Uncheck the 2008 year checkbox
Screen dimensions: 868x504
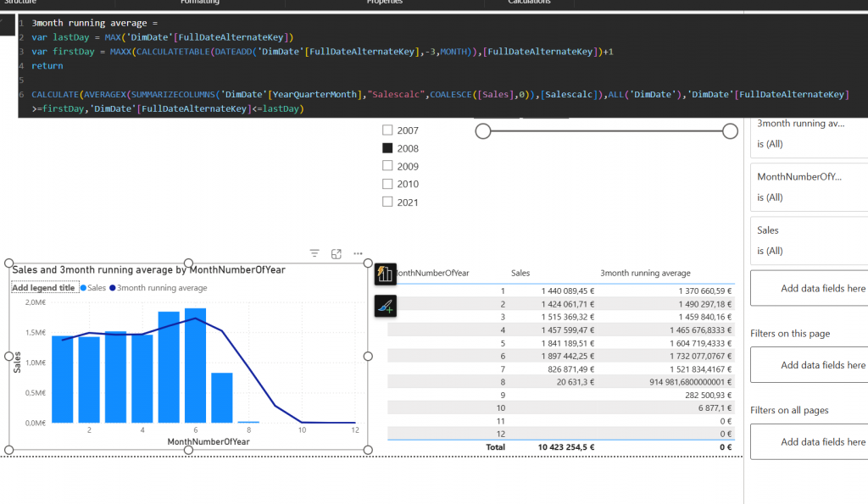(388, 148)
